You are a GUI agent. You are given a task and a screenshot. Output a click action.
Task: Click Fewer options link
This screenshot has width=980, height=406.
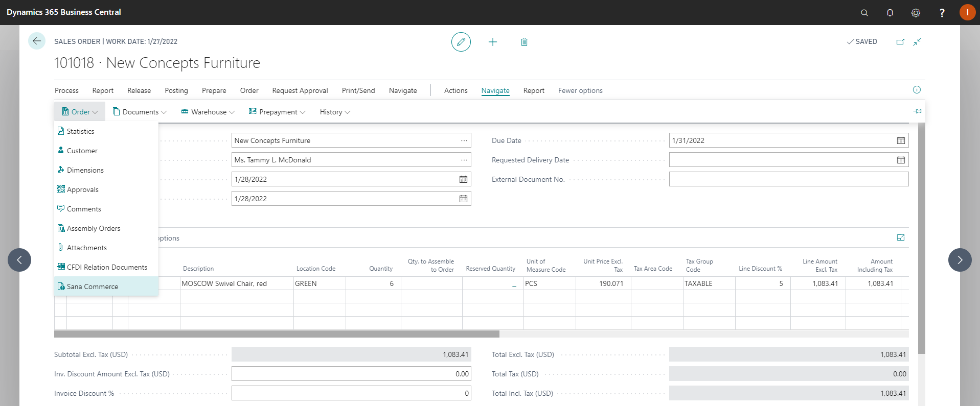coord(580,90)
